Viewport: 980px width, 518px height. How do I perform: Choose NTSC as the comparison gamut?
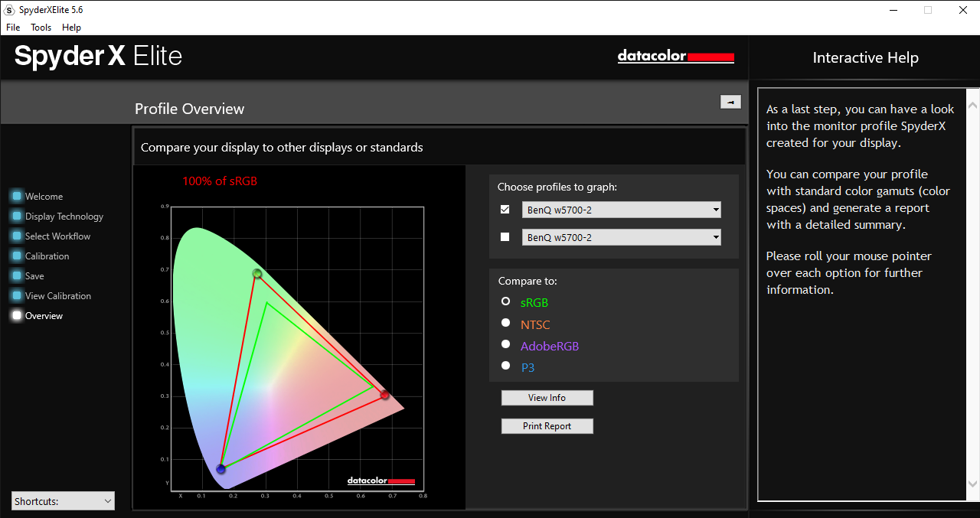tap(505, 323)
